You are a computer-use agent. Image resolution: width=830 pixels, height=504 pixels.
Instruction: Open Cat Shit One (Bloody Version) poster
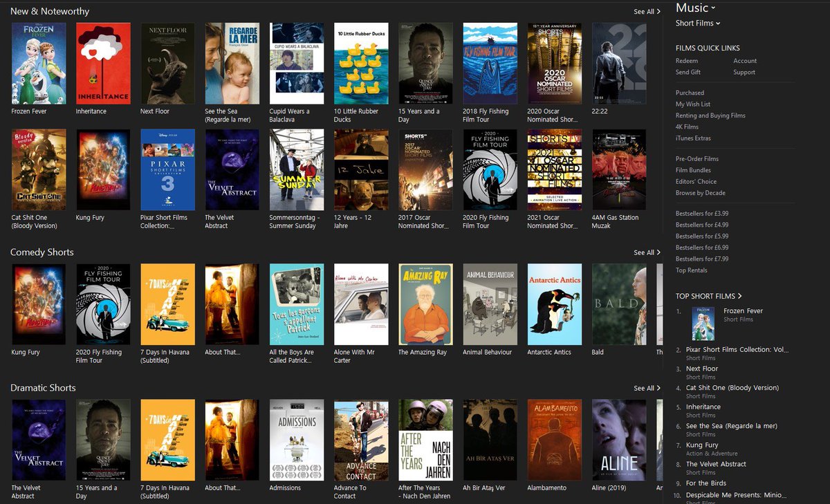(39, 169)
